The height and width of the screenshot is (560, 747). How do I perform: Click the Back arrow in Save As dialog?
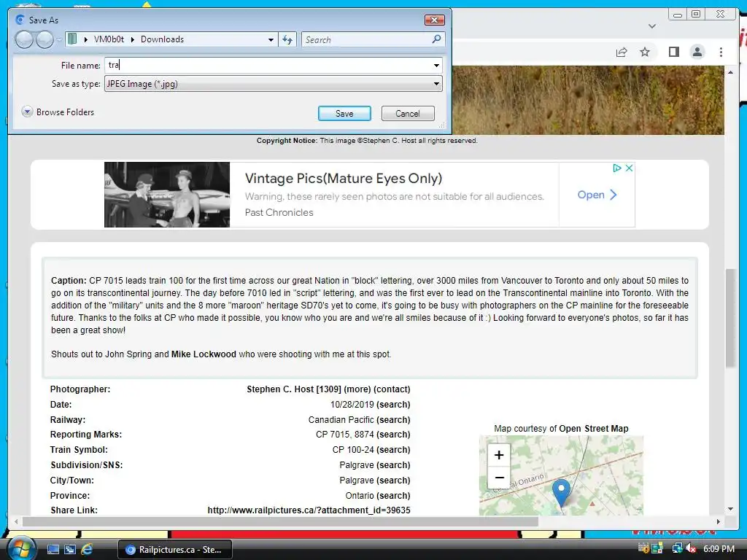(x=24, y=39)
